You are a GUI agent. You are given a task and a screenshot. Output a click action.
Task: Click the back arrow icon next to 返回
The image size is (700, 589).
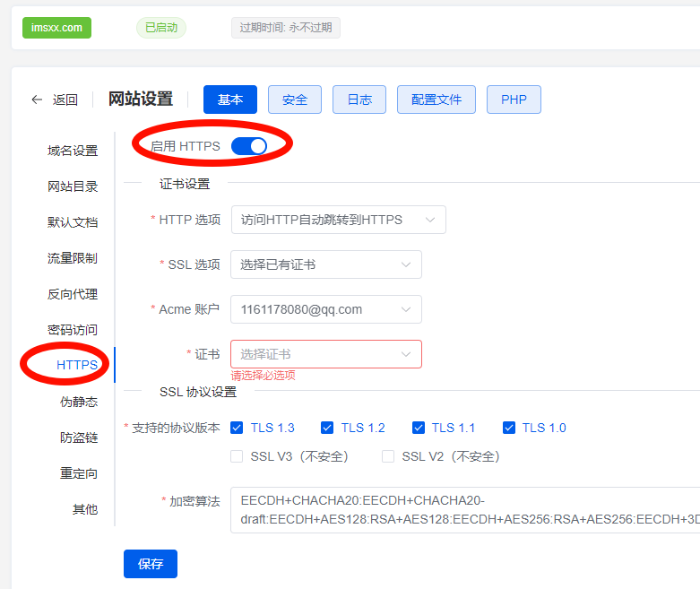coord(37,100)
